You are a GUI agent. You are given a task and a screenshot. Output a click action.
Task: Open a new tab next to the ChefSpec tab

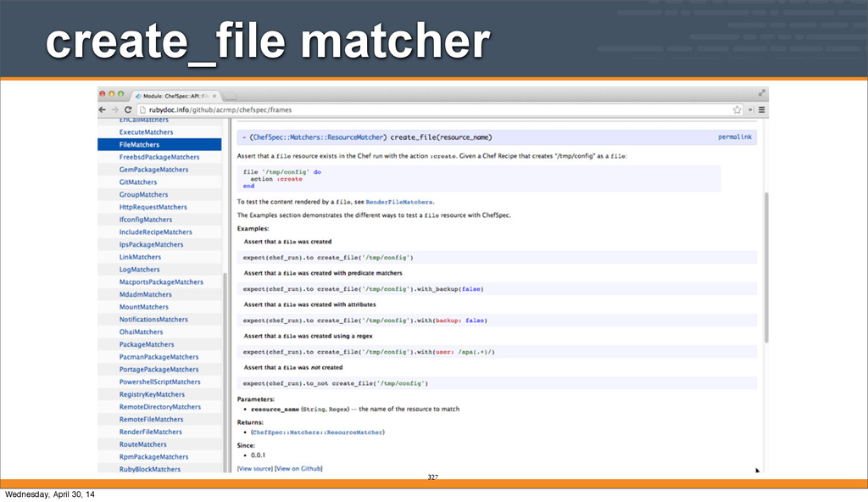tap(231, 96)
